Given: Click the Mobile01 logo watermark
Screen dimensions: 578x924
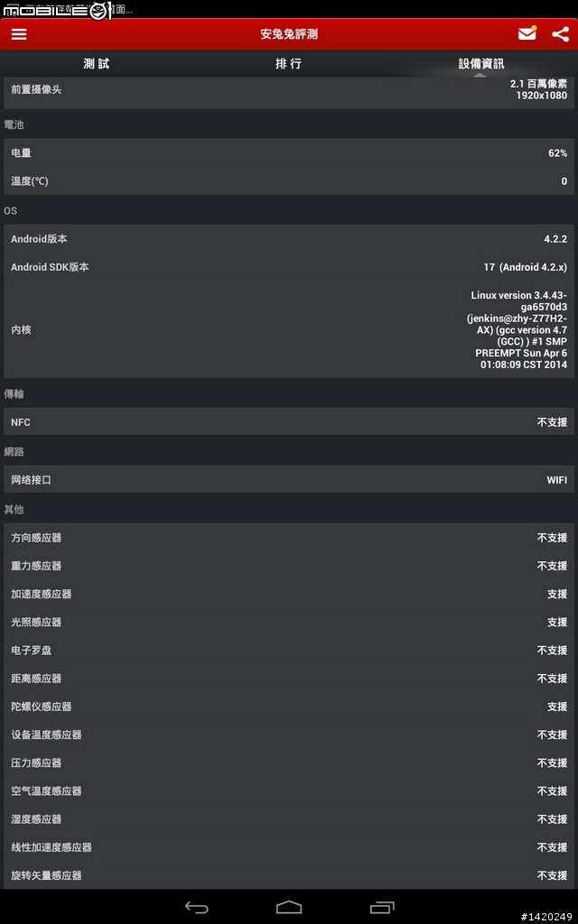Looking at the screenshot, I should (x=57, y=10).
